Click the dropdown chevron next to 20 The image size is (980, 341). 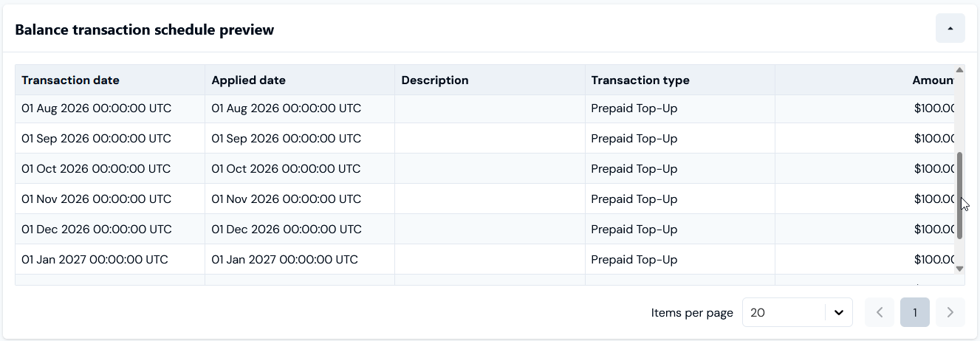tap(838, 312)
